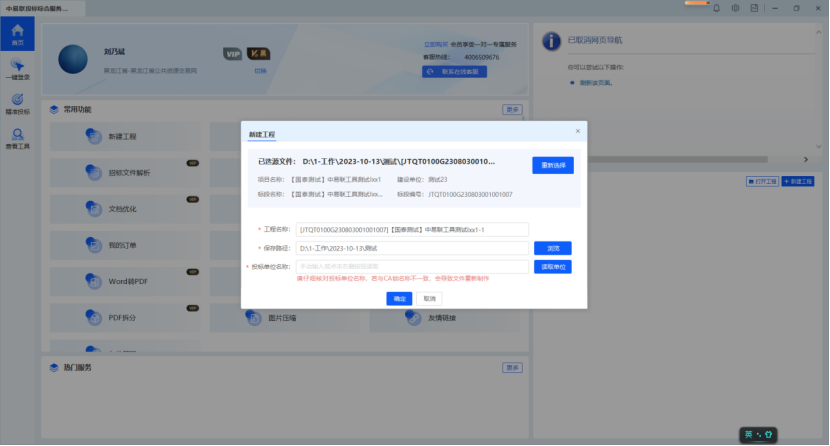Viewport: 830px width, 446px height.
Task: Focus the 保存路径 input field
Action: [412, 248]
